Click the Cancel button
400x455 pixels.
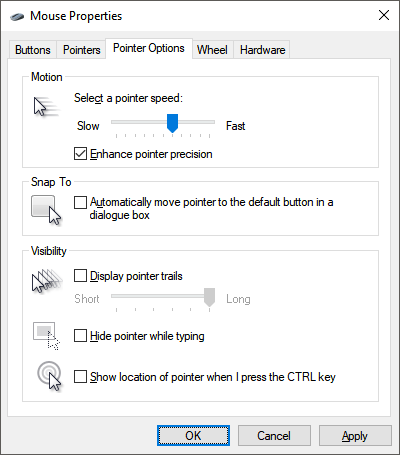pos(274,435)
